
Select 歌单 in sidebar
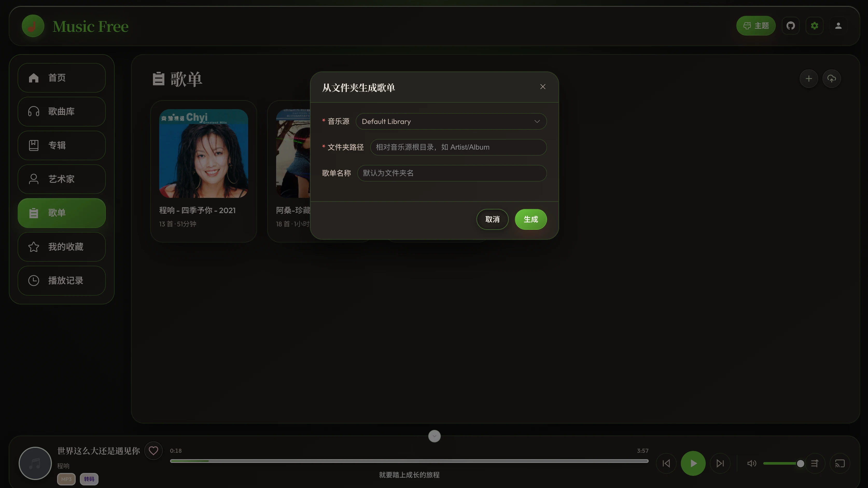click(x=62, y=213)
